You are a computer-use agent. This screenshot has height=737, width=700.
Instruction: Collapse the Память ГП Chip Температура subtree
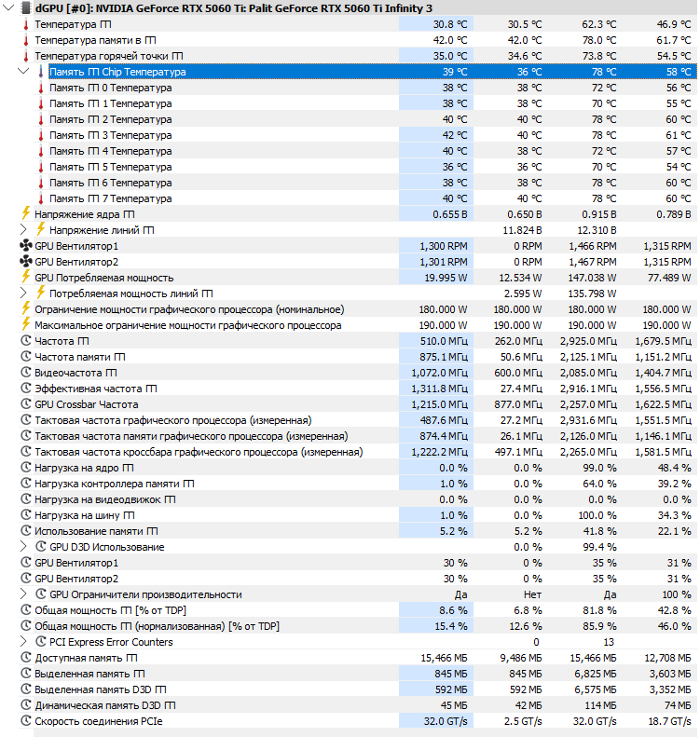tap(23, 72)
